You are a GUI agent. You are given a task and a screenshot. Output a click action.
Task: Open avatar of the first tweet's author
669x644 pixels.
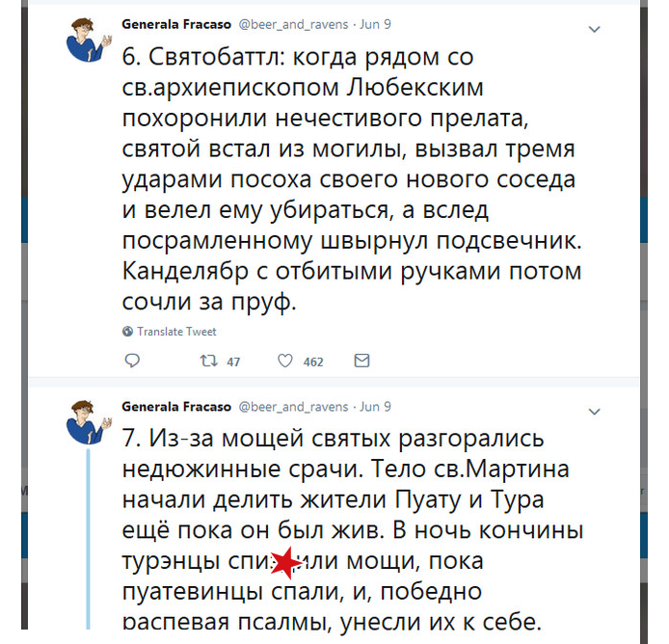[88, 38]
